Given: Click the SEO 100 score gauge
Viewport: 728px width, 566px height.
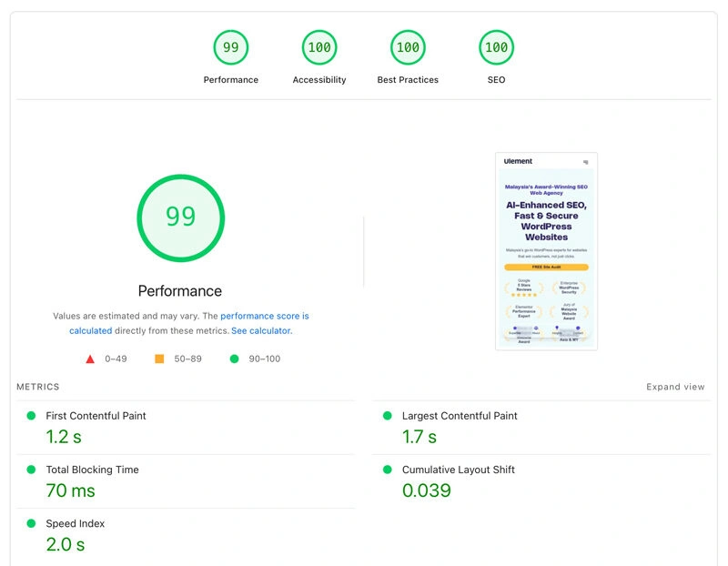Looking at the screenshot, I should [x=496, y=47].
